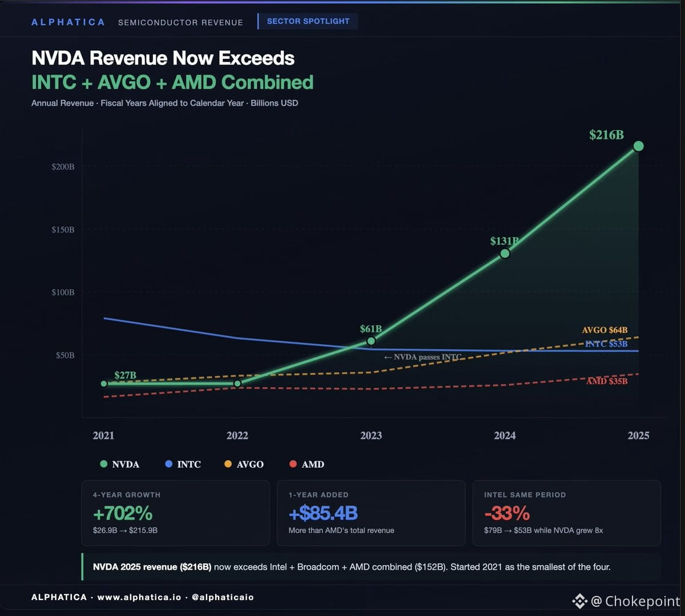Screen dimensions: 685x616
Task: Click the 2021 x-axis label
Action: click(x=103, y=436)
